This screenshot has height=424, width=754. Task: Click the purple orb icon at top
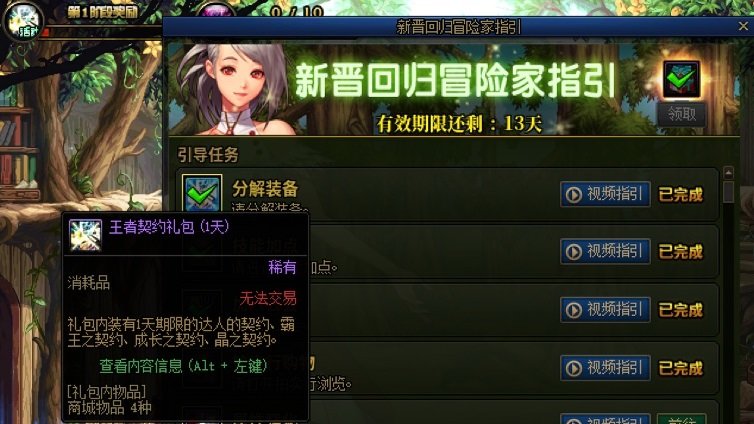216,10
